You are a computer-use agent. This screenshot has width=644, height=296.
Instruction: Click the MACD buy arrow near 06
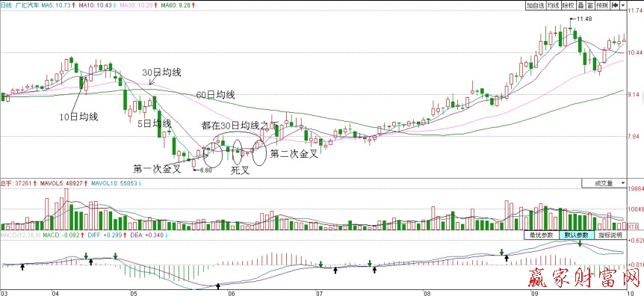pos(218,286)
